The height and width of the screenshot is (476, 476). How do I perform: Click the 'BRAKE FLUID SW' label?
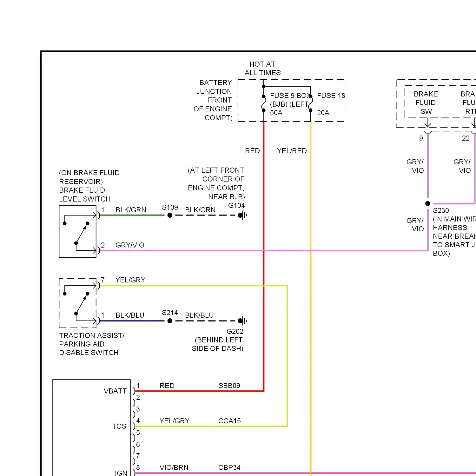click(426, 102)
